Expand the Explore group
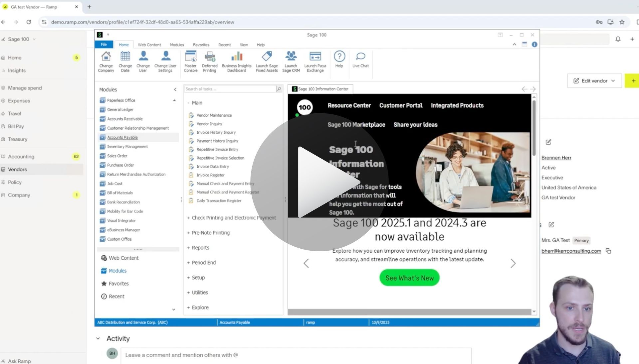This screenshot has width=639, height=364. click(198, 307)
